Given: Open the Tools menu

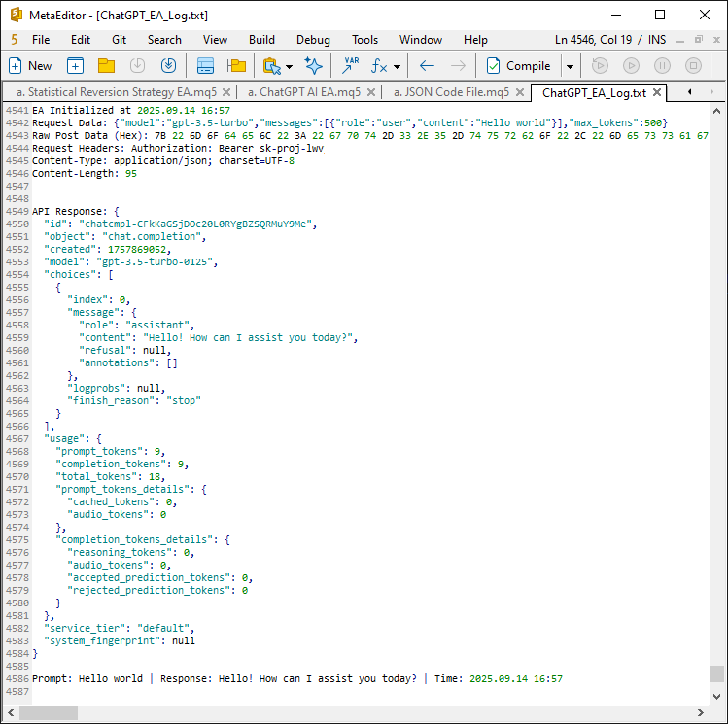Looking at the screenshot, I should pyautogui.click(x=364, y=40).
